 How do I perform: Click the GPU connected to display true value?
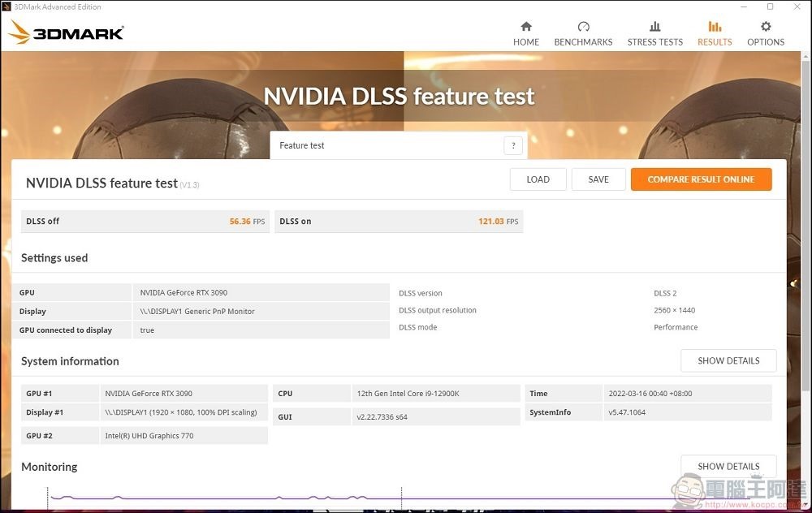(147, 330)
